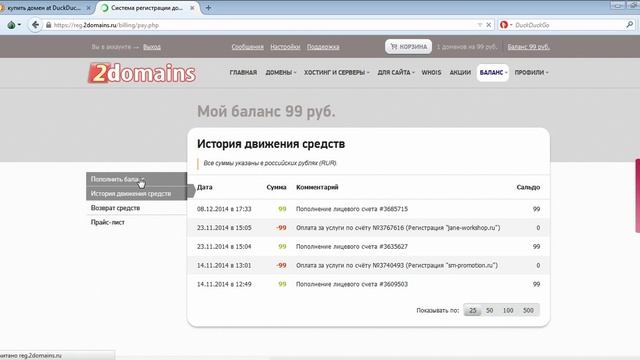
Task: Expand the БАЛАНС menu
Action: coord(493,73)
